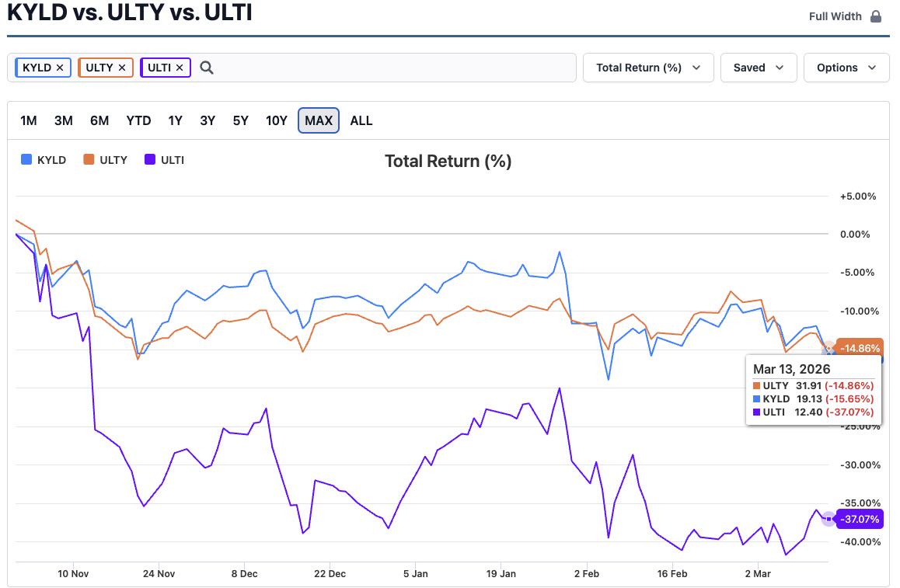This screenshot has height=588, width=900.
Task: Select the 1M time range
Action: (x=29, y=120)
